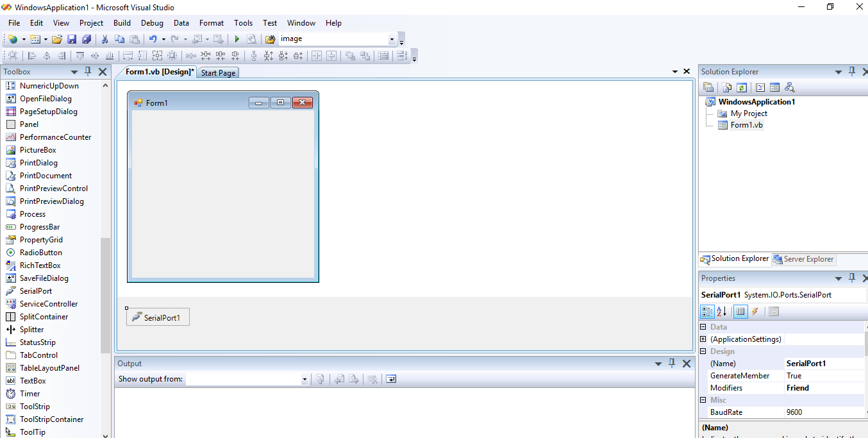The height and width of the screenshot is (438, 868).
Task: Save the current file with the floppy icon
Action: (x=72, y=39)
